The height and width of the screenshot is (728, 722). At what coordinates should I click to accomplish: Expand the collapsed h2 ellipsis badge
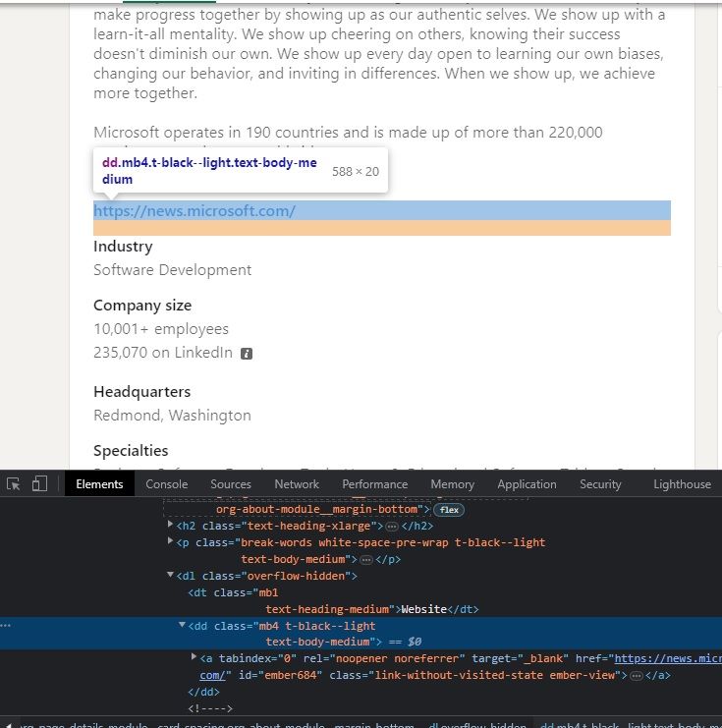392,527
